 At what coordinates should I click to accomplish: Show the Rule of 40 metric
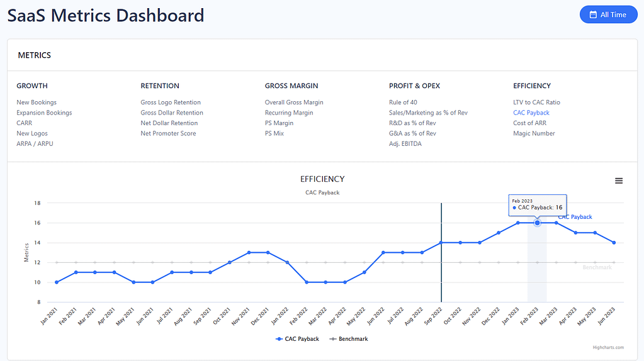pos(403,103)
